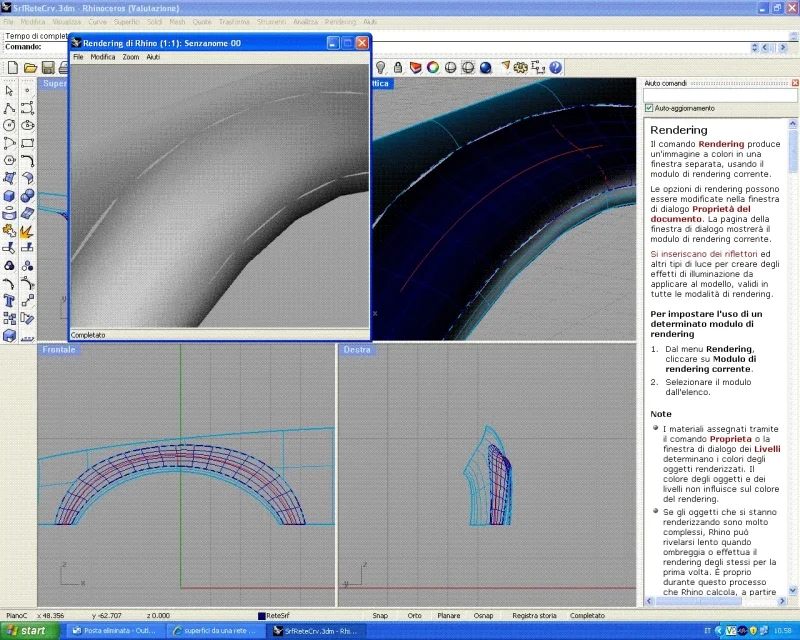This screenshot has width=800, height=640.
Task: Click the blue question mark help icon
Action: click(556, 67)
